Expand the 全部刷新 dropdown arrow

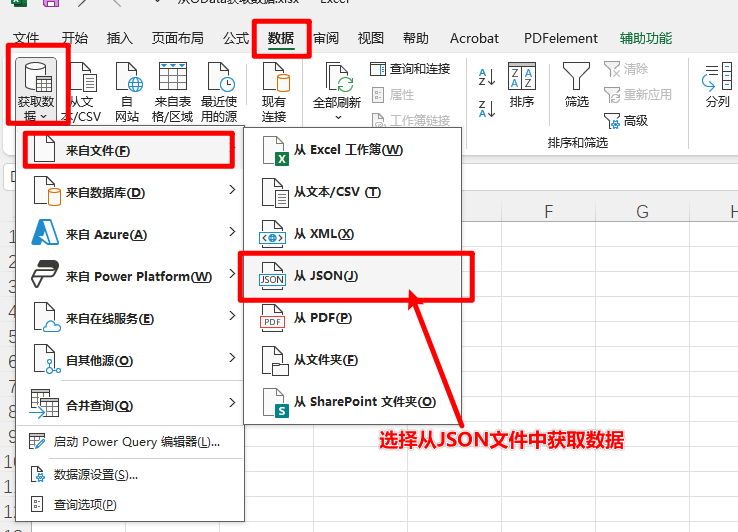[338, 117]
